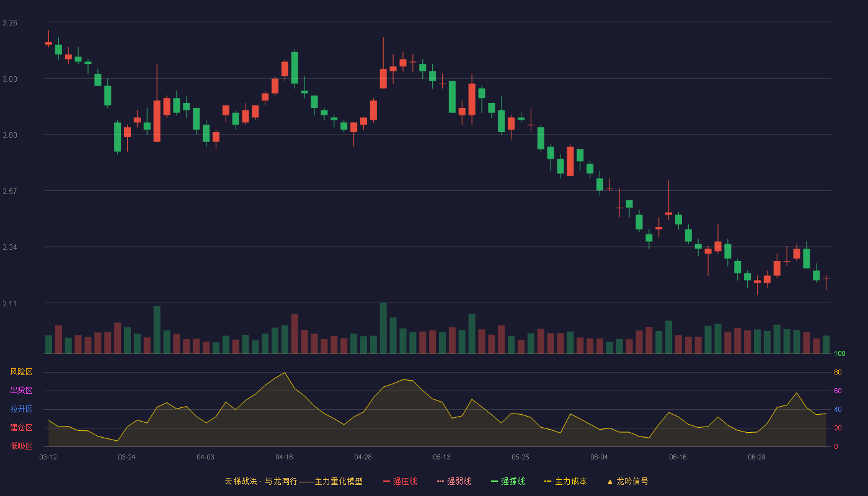This screenshot has height=496, width=868.
Task: Click the 出货区 zone label
Action: coord(21,391)
